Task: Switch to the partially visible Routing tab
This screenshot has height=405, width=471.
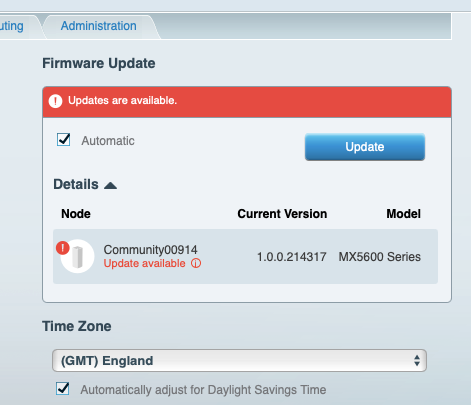Action: (x=12, y=26)
